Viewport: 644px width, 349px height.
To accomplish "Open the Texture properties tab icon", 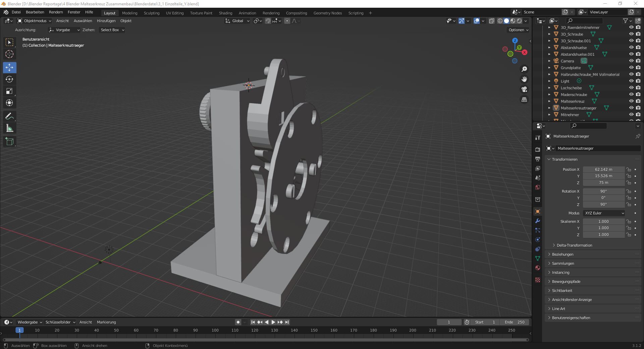I will [538, 280].
